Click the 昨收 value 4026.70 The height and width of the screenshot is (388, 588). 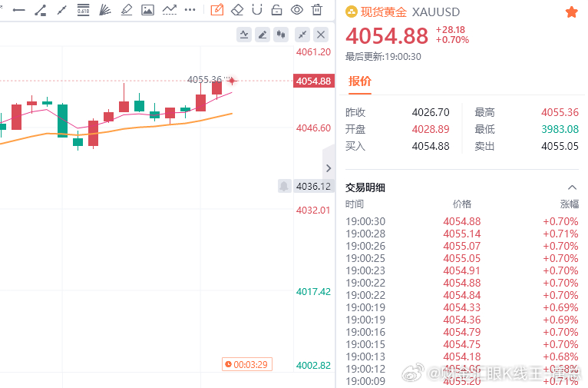(431, 112)
